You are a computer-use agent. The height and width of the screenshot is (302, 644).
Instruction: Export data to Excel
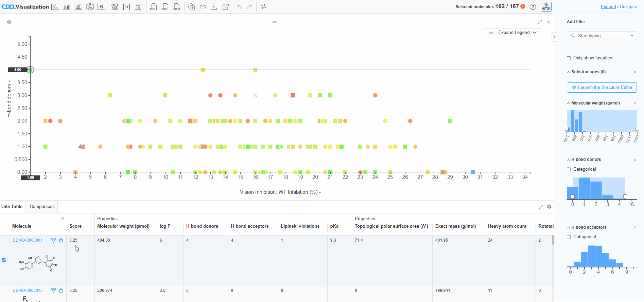177,7
